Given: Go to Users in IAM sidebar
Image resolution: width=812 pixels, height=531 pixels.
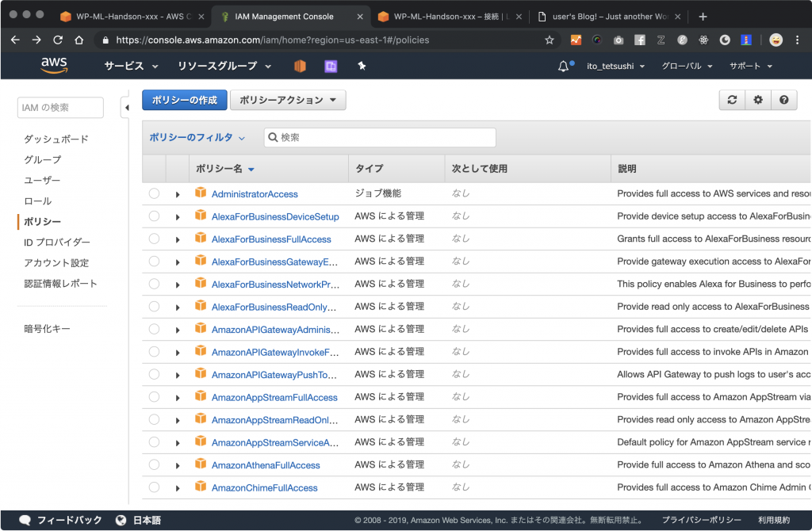Looking at the screenshot, I should 42,180.
